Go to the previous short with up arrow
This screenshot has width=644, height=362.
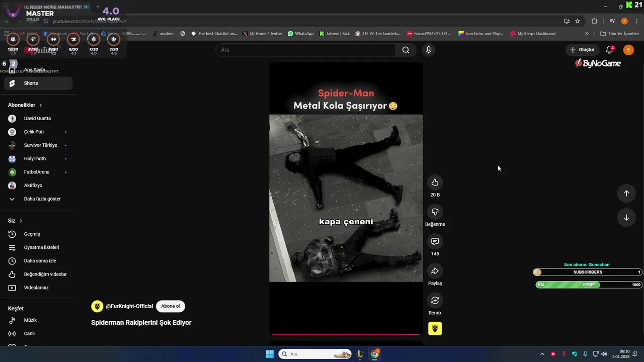(x=626, y=194)
